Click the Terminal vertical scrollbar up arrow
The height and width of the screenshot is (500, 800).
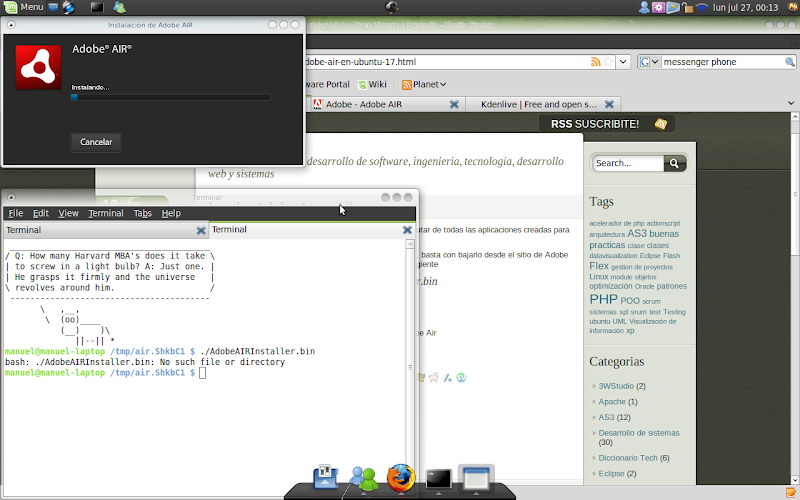[410, 244]
